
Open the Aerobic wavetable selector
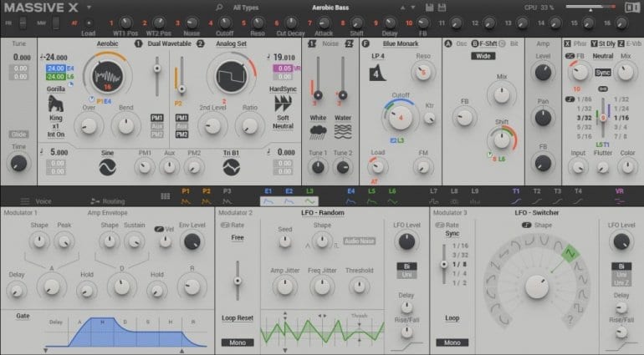[x=107, y=43]
